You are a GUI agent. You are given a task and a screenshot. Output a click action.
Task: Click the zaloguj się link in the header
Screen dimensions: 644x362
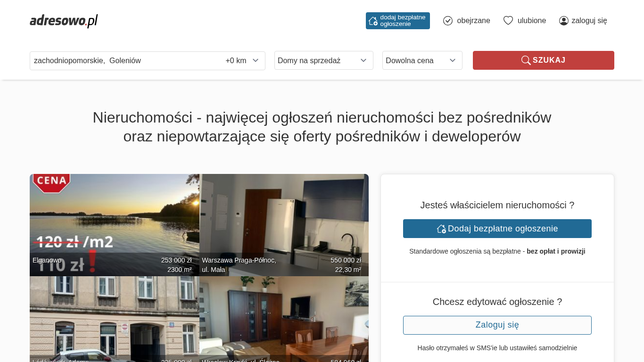pos(589,21)
